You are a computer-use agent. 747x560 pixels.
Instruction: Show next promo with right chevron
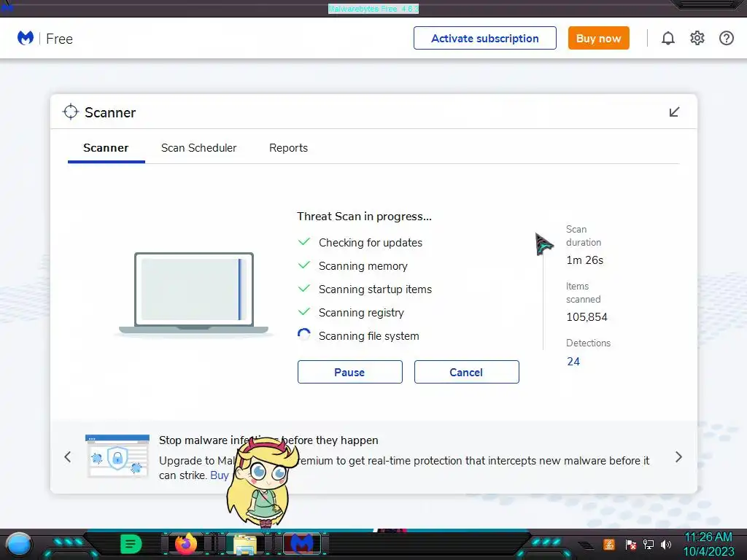coord(679,457)
